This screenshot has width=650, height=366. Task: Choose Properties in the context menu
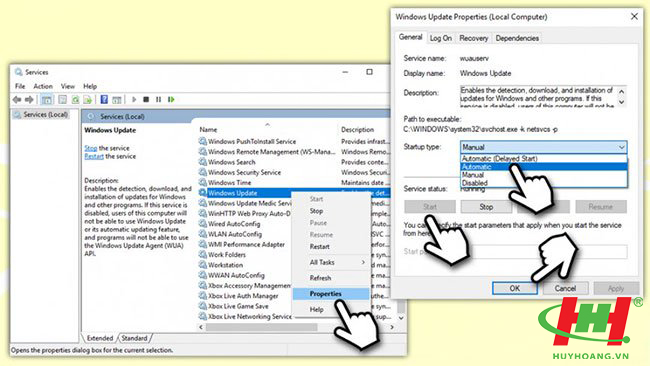click(x=330, y=294)
